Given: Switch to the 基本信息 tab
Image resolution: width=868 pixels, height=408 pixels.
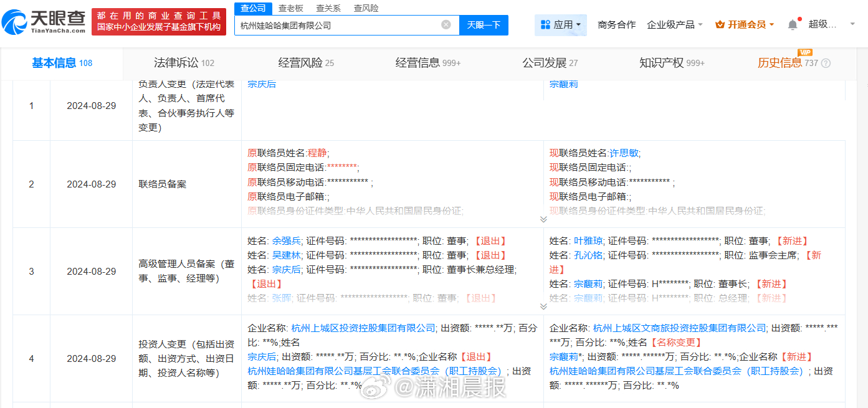Looking at the screenshot, I should point(62,63).
